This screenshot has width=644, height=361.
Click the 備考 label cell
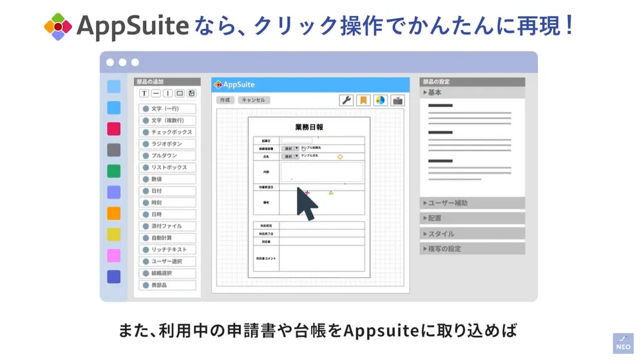[266, 203]
